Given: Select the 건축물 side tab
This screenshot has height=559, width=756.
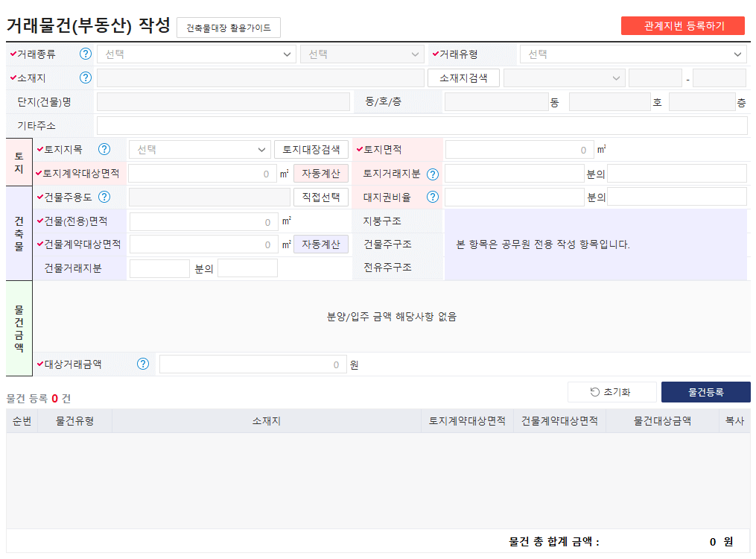Looking at the screenshot, I should (18, 235).
